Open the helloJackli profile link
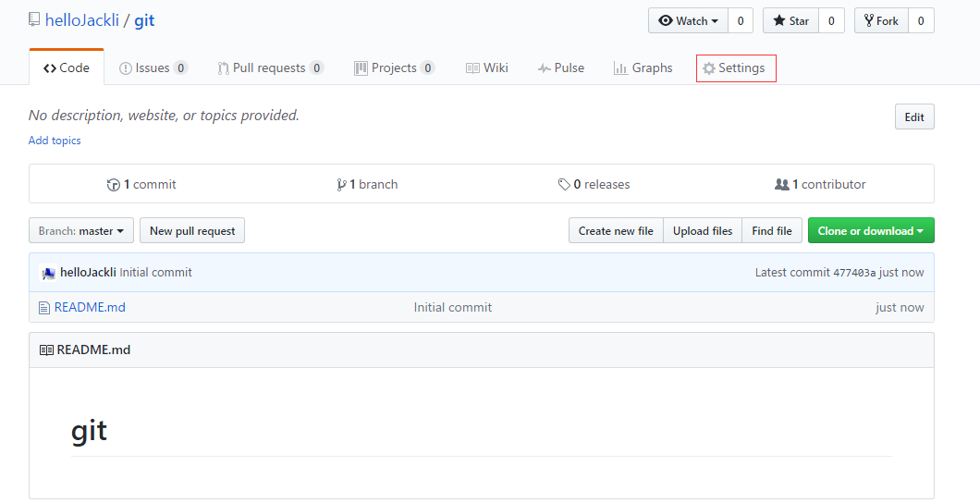This screenshot has height=503, width=980. coord(82,20)
